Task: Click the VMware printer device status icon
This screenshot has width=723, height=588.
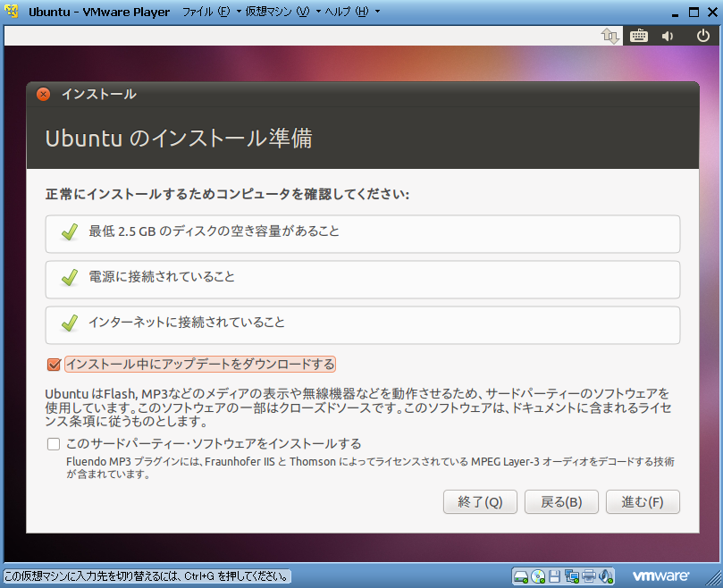Action: point(589,576)
